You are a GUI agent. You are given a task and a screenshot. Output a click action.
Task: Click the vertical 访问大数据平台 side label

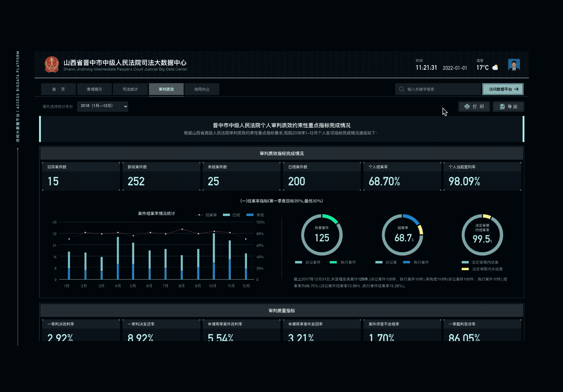point(18,97)
